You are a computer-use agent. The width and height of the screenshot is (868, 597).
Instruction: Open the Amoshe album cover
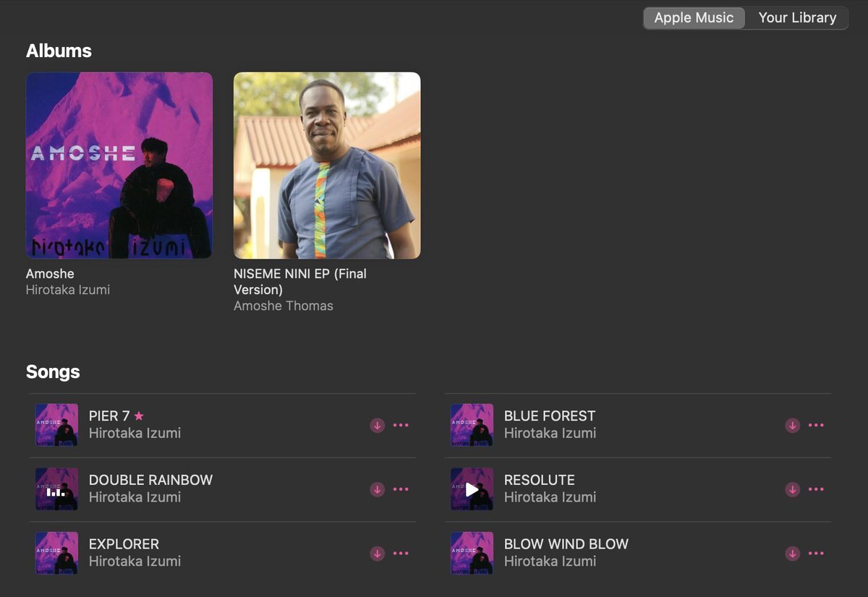(x=119, y=166)
